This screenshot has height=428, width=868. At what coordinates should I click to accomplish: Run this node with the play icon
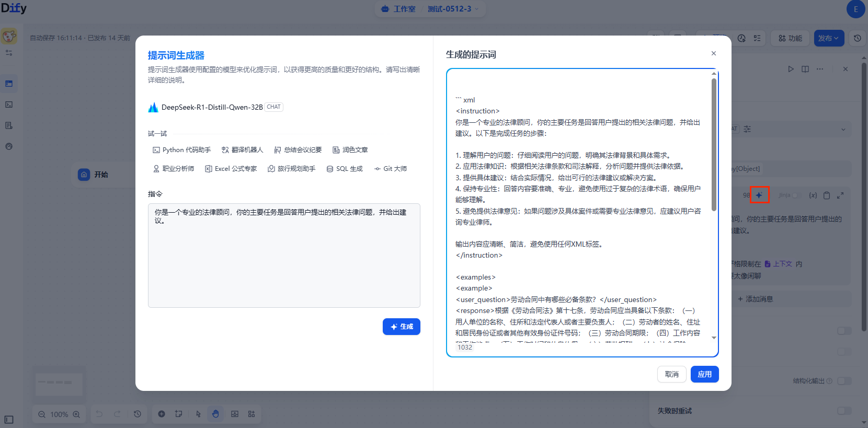point(791,69)
